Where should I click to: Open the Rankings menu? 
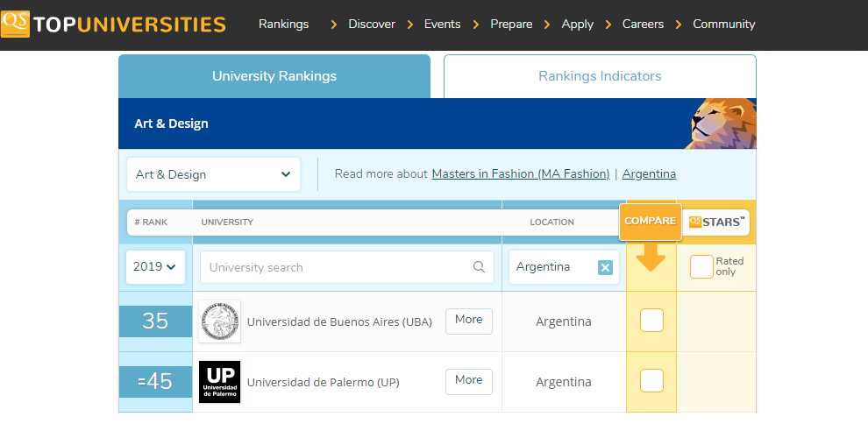(283, 25)
